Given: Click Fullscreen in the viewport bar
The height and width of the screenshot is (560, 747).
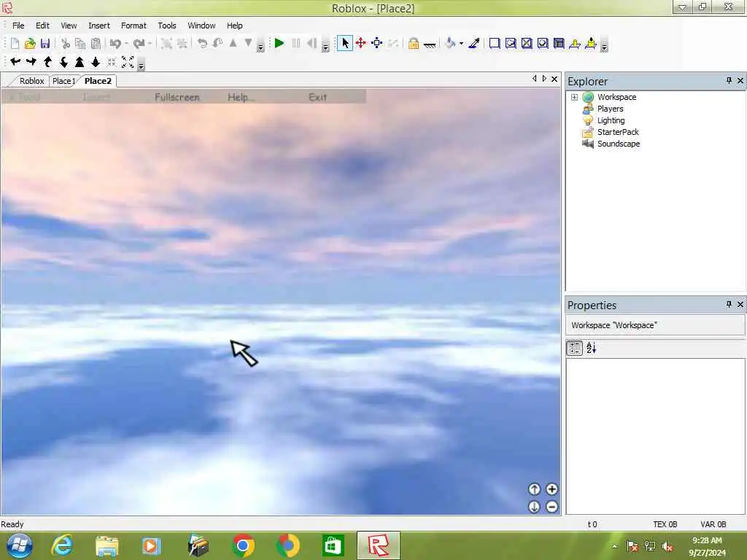Looking at the screenshot, I should pos(177,97).
